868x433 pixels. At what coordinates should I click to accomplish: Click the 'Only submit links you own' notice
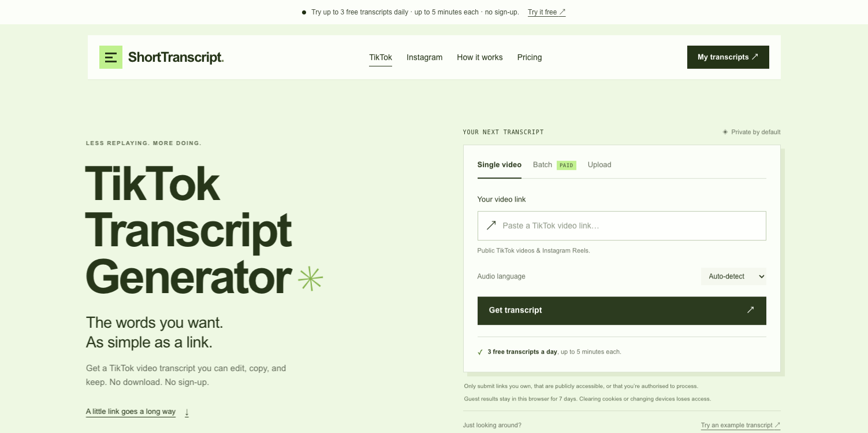click(581, 386)
